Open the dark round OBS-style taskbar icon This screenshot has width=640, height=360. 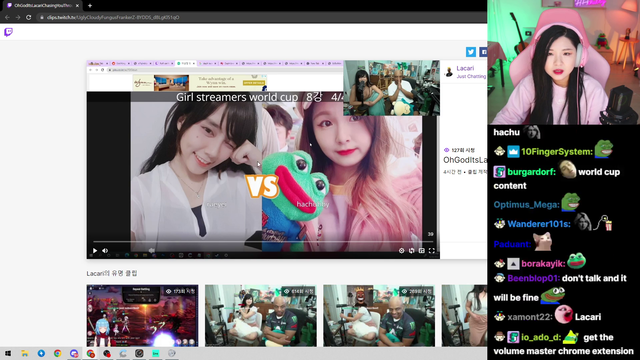(x=139, y=353)
